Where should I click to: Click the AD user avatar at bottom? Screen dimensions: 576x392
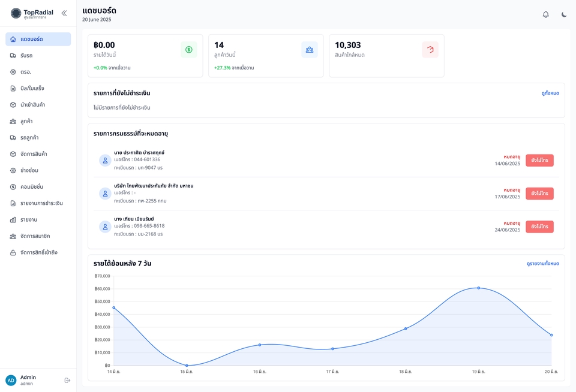coord(11,380)
